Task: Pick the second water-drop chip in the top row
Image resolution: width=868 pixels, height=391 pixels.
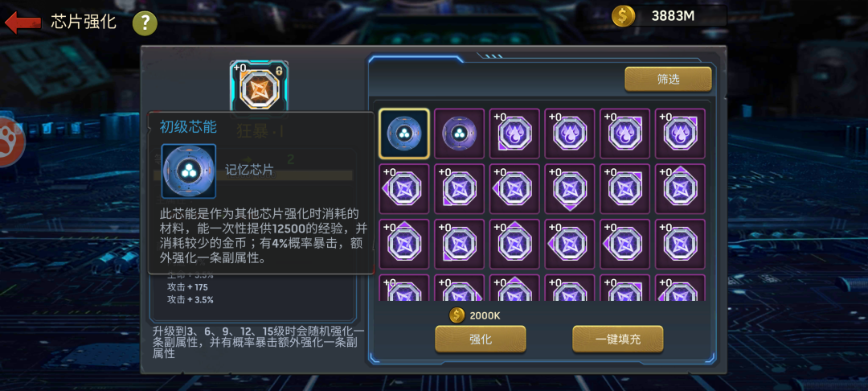Action: pyautogui.click(x=570, y=134)
